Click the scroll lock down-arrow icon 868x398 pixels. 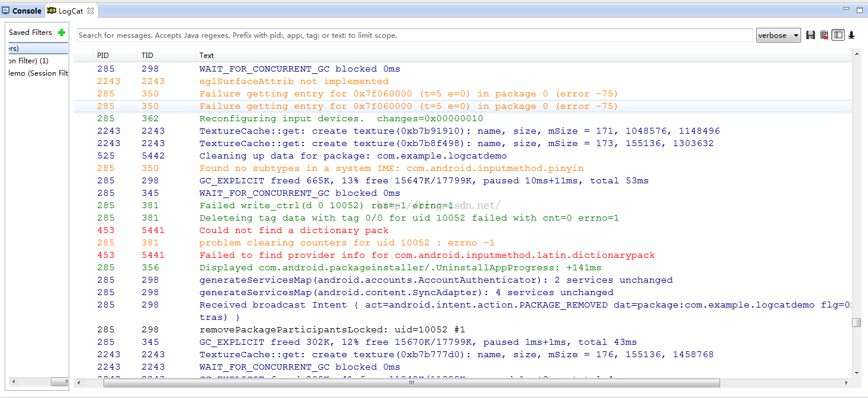coord(851,35)
